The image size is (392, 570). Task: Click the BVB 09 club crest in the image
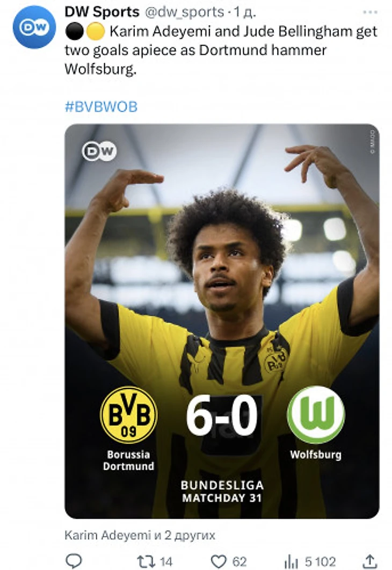coord(128,415)
